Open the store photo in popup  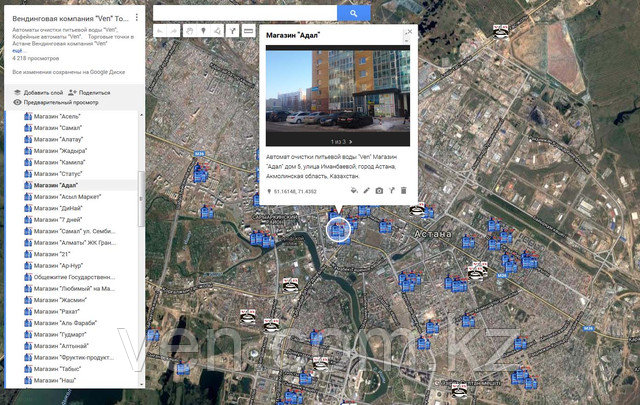click(338, 91)
